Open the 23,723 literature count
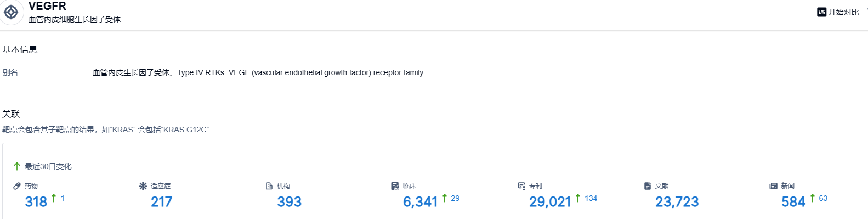This screenshot has height=219, width=868. coord(677,202)
